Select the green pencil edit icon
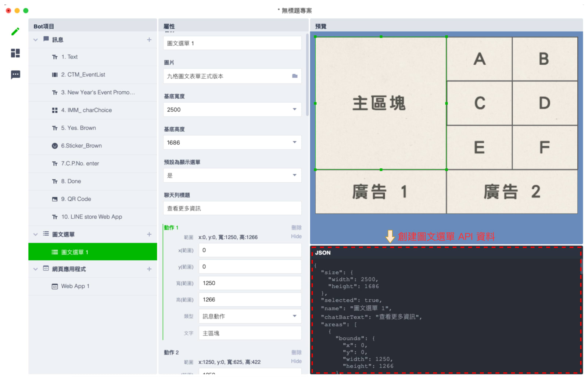Image resolution: width=588 pixels, height=381 pixels. point(15,32)
